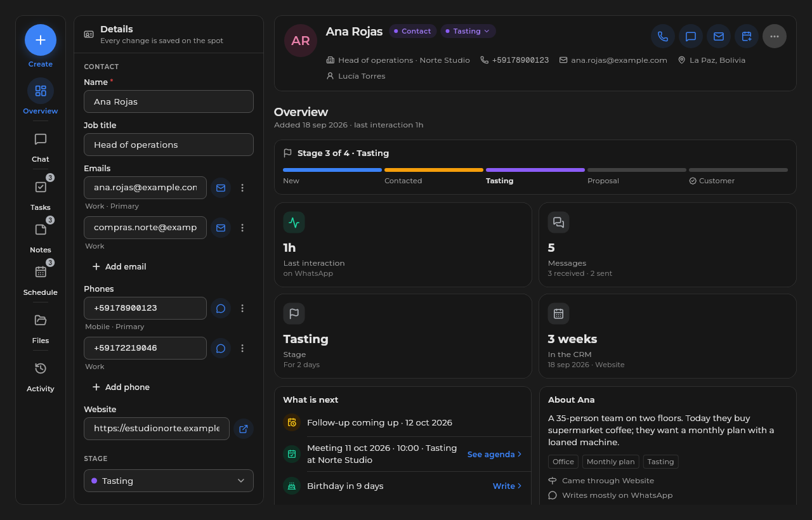The width and height of the screenshot is (812, 520).
Task: Click the Write link for birthday
Action: [x=507, y=486]
